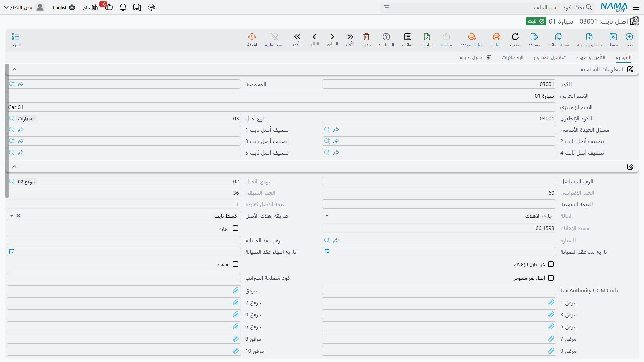644x362 pixels.
Task: Click حفظ و مواصلة save and continue icon
Action: [x=589, y=37]
